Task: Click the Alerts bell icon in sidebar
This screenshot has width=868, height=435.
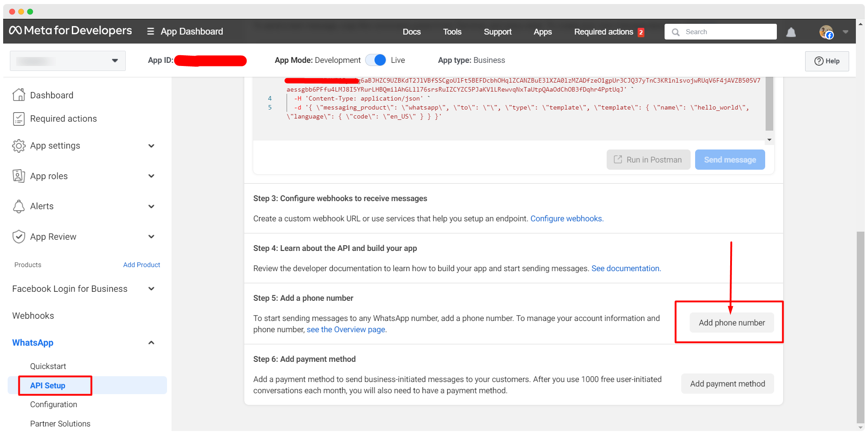Action: [x=18, y=206]
